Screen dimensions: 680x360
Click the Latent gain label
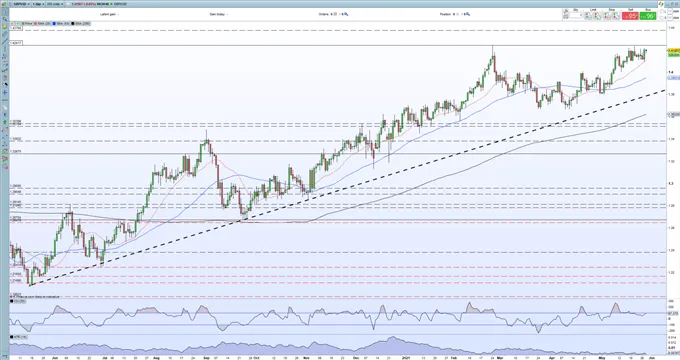coord(108,14)
